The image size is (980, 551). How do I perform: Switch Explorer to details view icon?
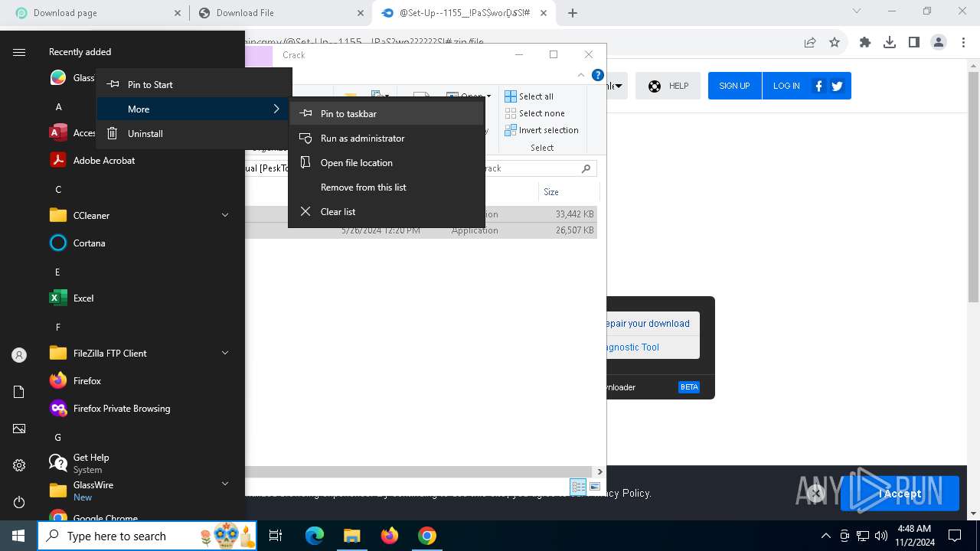(x=579, y=487)
